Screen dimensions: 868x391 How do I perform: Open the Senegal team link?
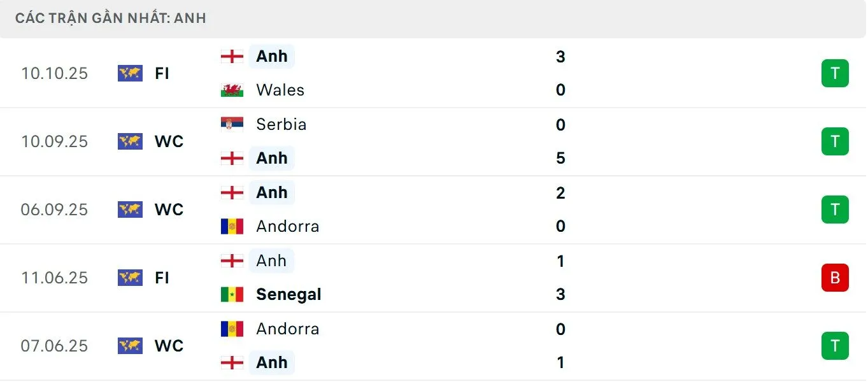click(x=288, y=294)
